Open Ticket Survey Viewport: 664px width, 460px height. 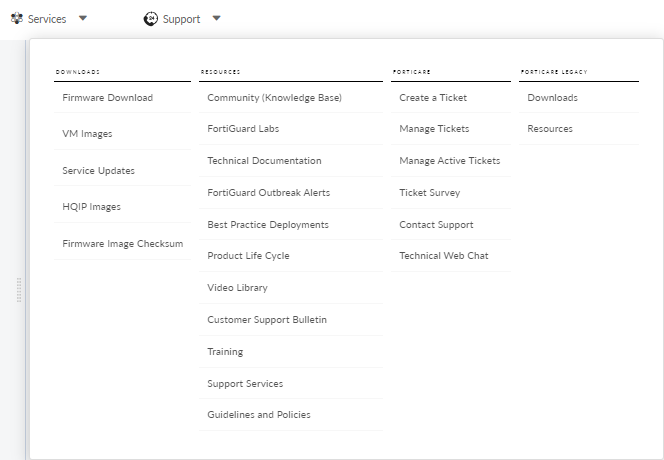pos(429,193)
